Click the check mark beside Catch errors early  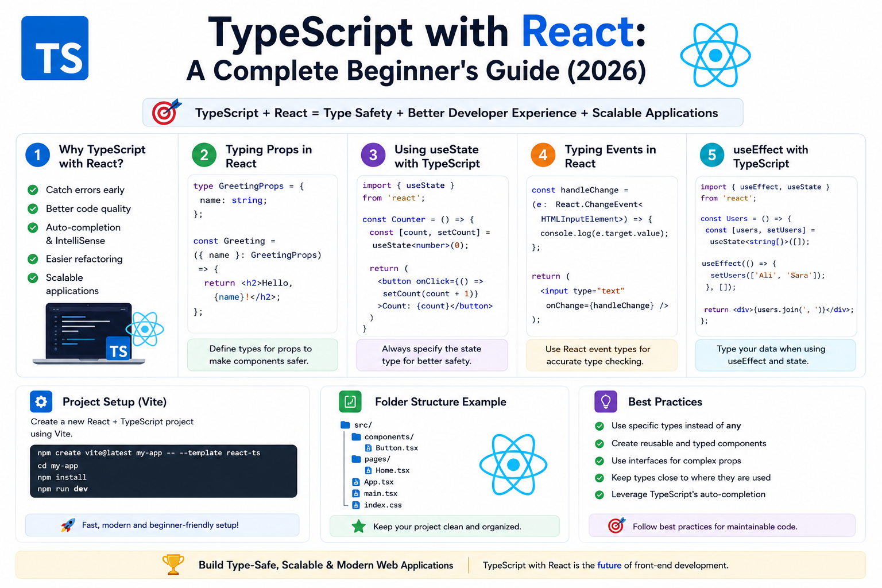pyautogui.click(x=33, y=190)
